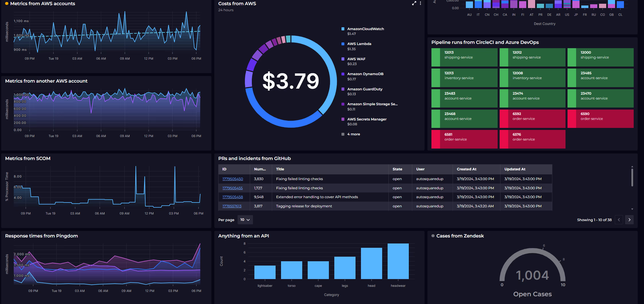Open Costs from AWS tile options menu
Screen dimensions: 644x304
420,3
